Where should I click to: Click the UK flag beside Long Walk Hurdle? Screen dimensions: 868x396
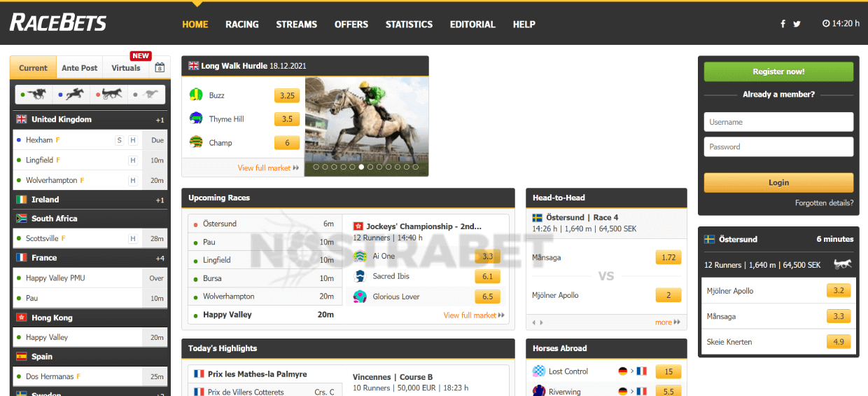(193, 66)
